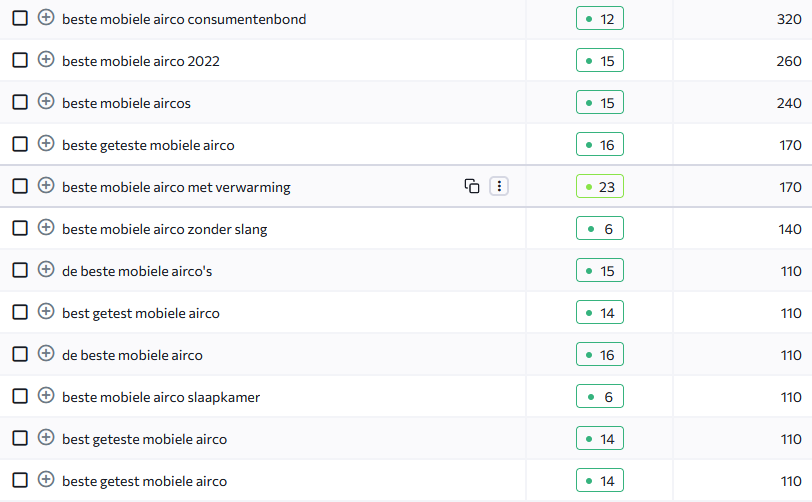The height and width of the screenshot is (502, 812).
Task: Click difficulty badge 12 for consumentenbond keyword
Action: tap(600, 19)
